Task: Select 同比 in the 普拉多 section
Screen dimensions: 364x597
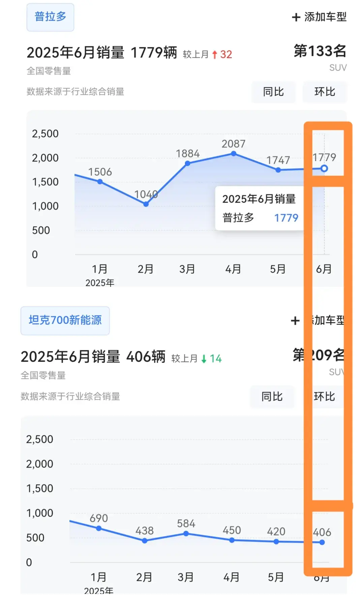Action: [x=273, y=92]
